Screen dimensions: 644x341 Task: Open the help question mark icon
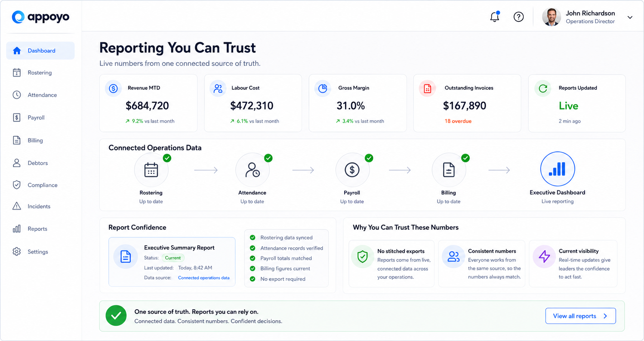click(518, 17)
